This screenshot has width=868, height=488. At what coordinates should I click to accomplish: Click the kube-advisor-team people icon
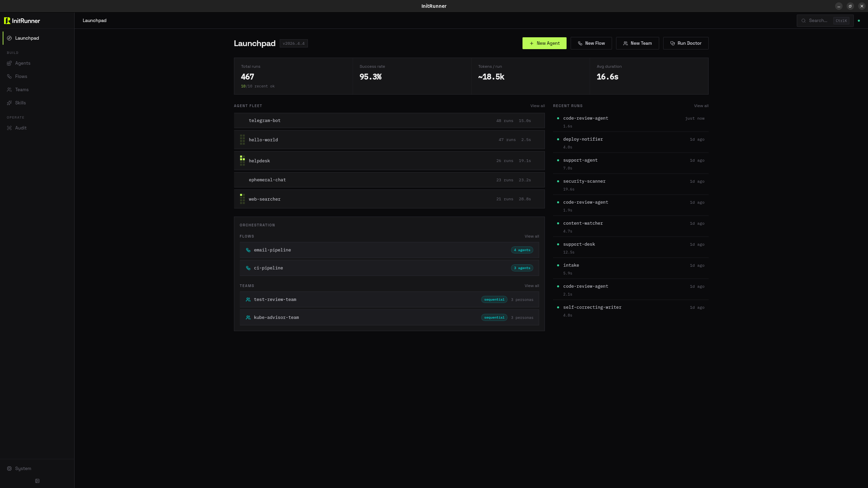tap(248, 318)
